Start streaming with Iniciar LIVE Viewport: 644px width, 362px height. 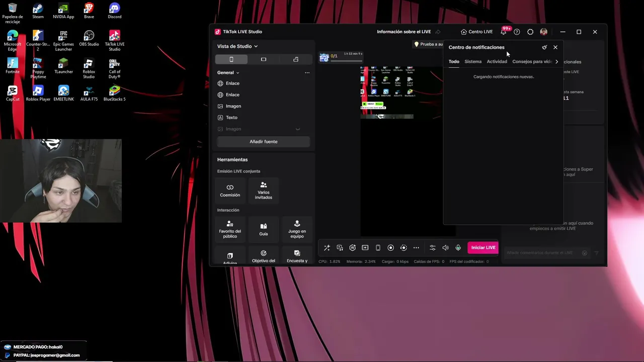(483, 247)
